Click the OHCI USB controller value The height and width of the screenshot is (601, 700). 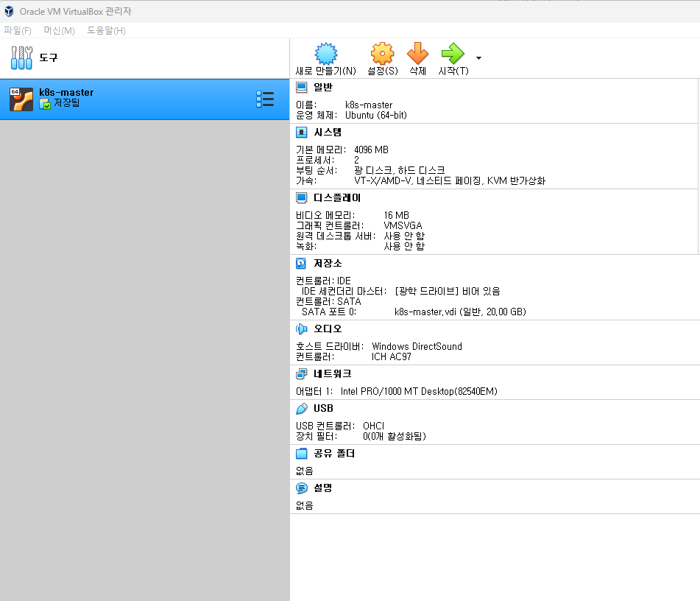coord(373,426)
